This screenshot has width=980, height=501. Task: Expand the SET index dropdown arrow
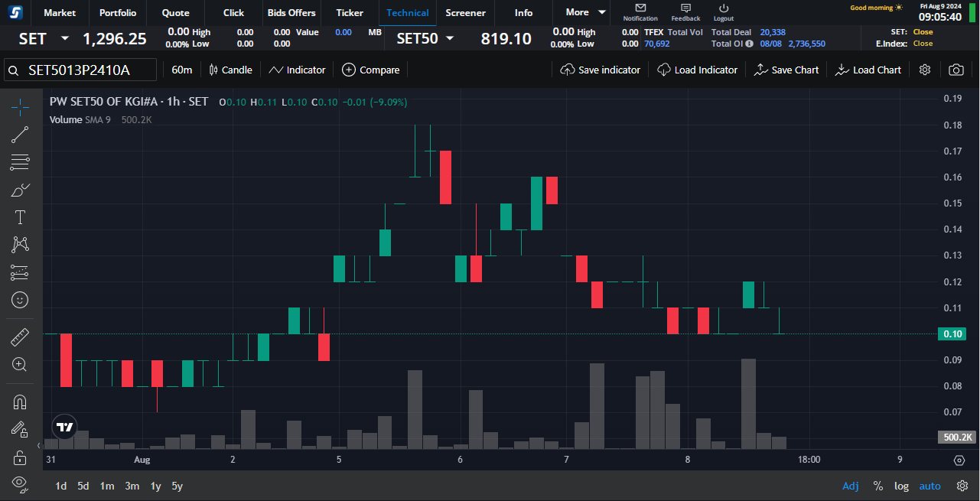coord(64,38)
